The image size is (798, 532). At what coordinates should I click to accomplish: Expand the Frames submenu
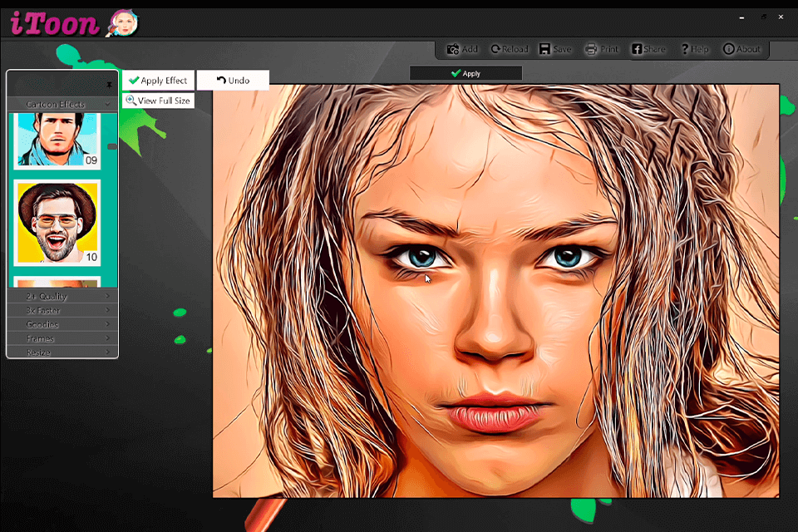62,338
